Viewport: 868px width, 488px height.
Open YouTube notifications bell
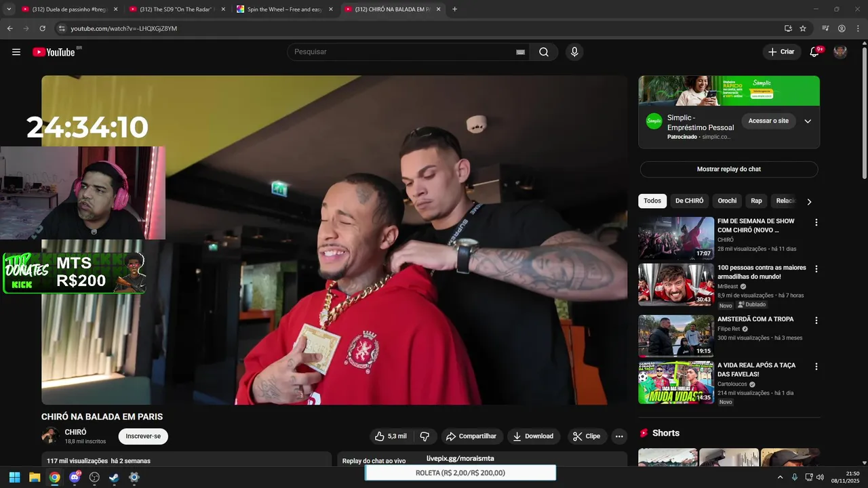click(814, 52)
